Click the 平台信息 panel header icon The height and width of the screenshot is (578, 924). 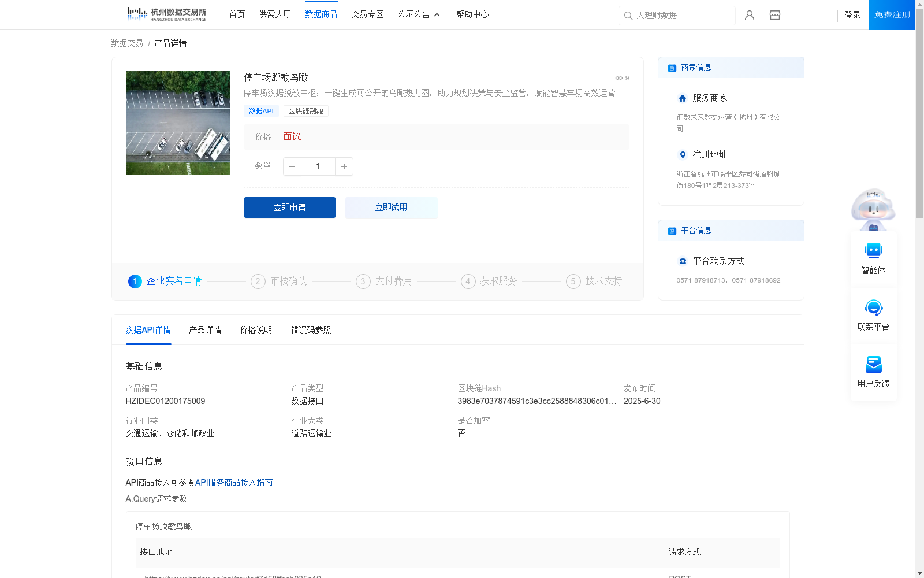672,231
